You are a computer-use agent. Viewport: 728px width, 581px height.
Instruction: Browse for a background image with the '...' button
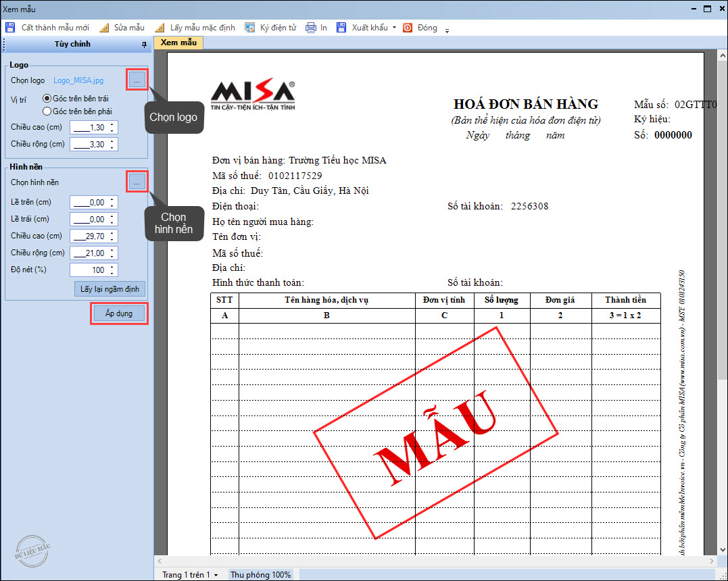point(137,182)
